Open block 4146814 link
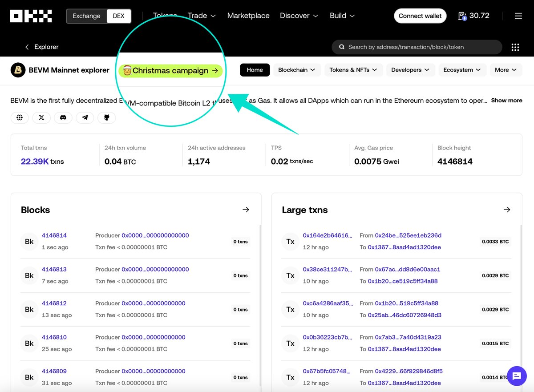Image resolution: width=534 pixels, height=392 pixels. (x=54, y=235)
